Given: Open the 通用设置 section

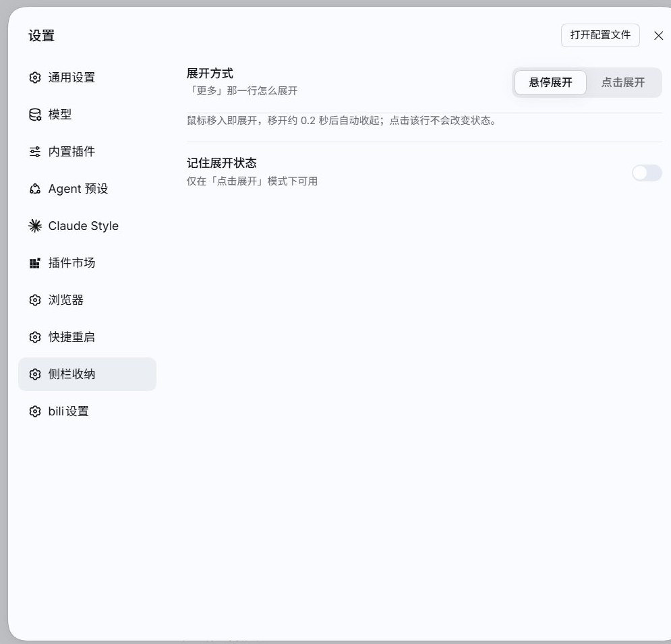Looking at the screenshot, I should [x=87, y=78].
